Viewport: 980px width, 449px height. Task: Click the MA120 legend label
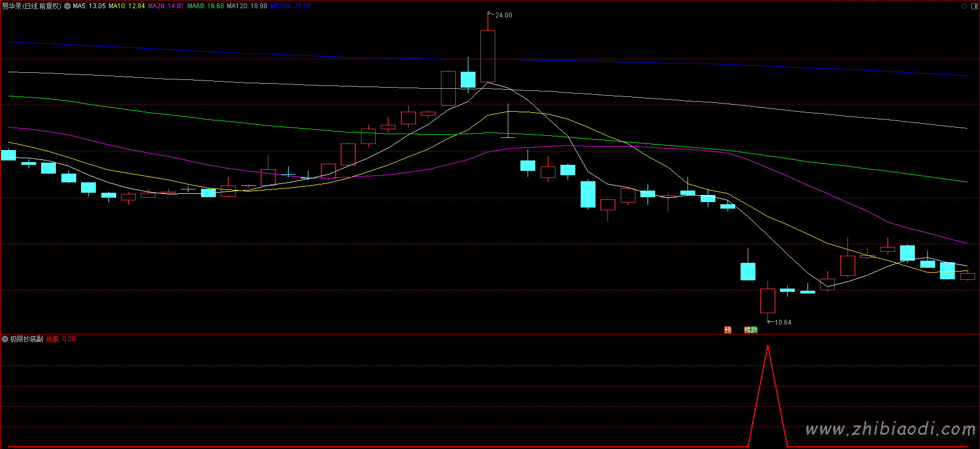247,6
